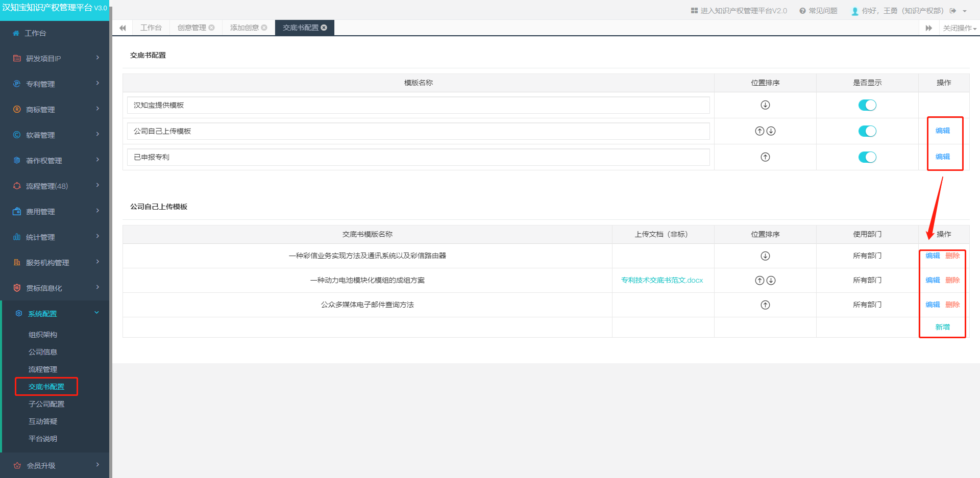The height and width of the screenshot is (478, 980).
Task: Click 新增 to add a template
Action: [x=943, y=327]
